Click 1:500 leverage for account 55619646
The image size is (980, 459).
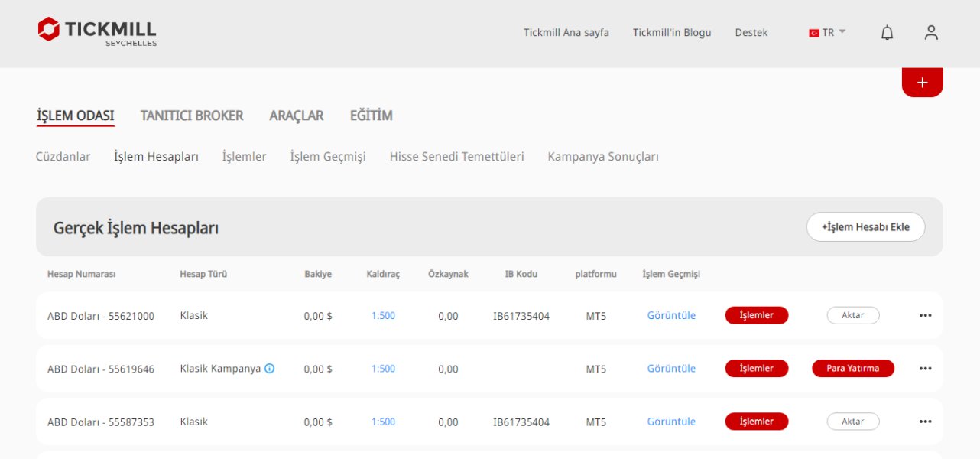(x=383, y=369)
